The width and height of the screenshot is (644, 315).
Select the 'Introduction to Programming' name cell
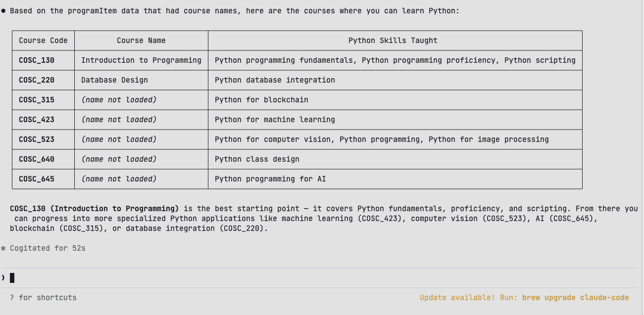141,60
